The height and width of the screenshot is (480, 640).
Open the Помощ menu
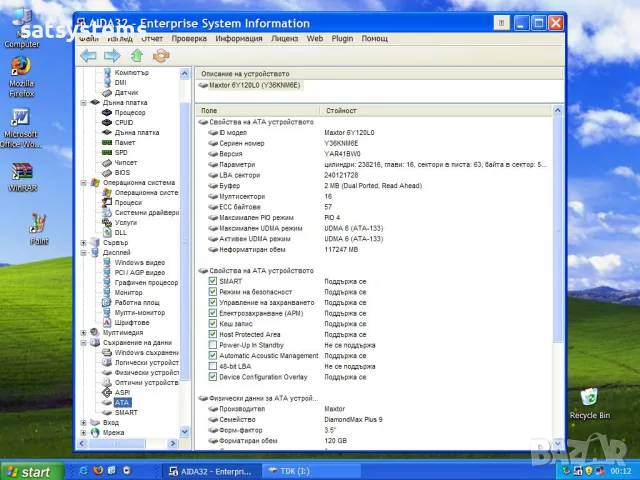point(374,38)
